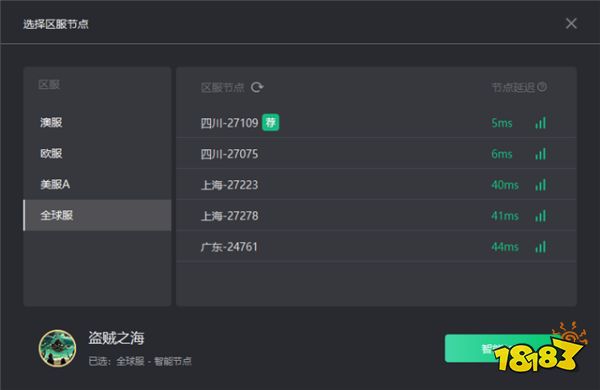Viewport: 600px width, 390px height.
Task: Pick the 上海-27223 node row
Action: point(376,184)
